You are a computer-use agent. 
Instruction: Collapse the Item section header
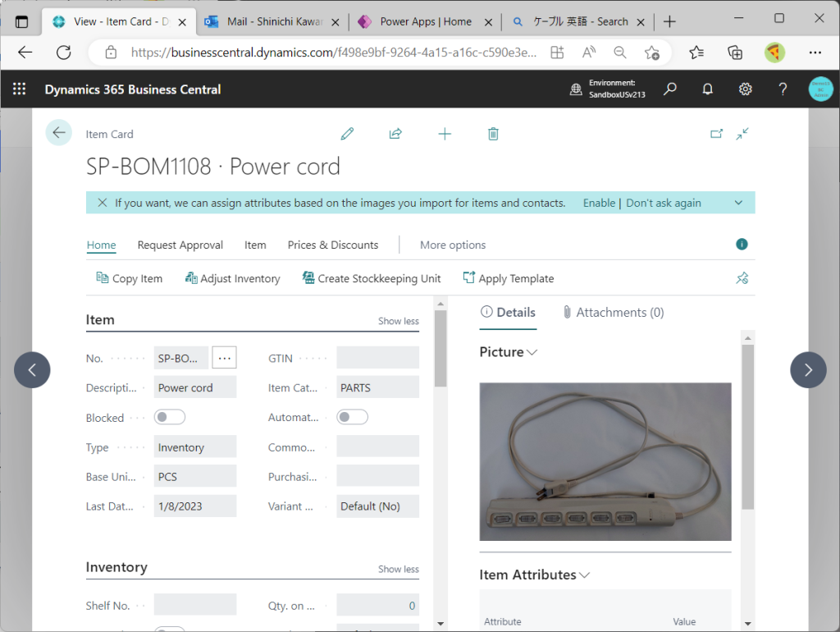pos(100,320)
